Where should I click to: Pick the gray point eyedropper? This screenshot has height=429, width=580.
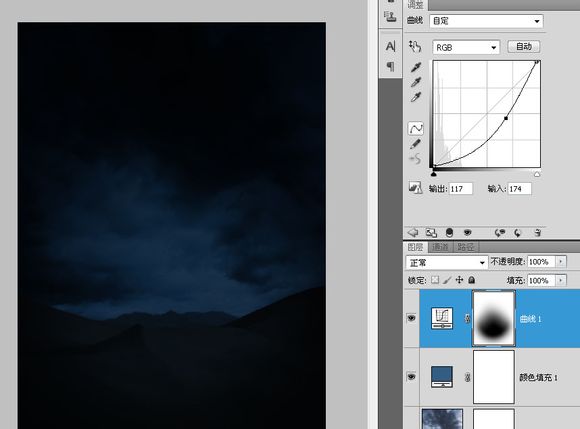(416, 82)
